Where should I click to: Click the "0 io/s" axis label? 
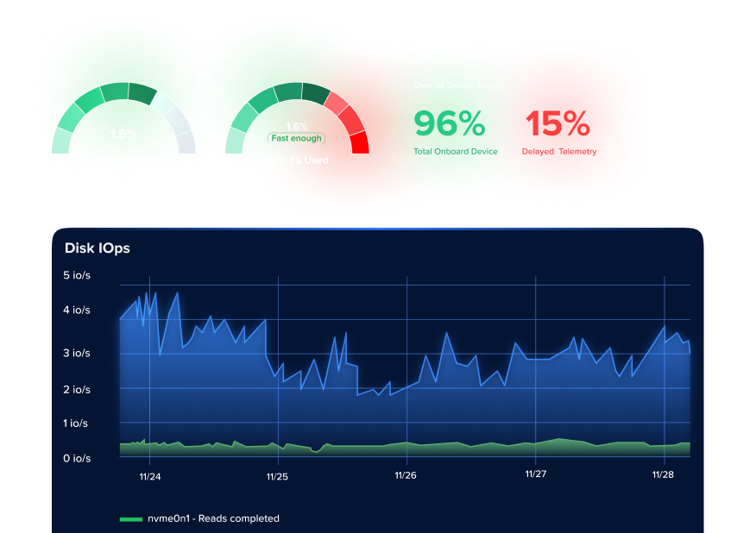(77, 458)
